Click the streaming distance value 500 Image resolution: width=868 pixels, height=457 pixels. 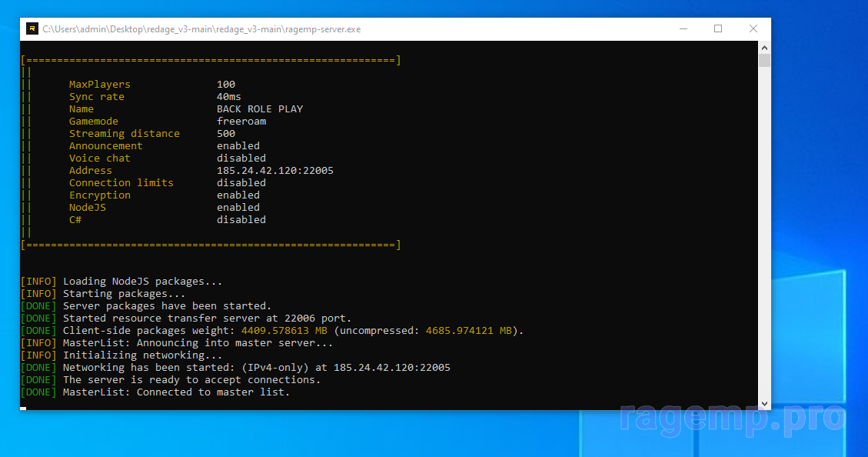pyautogui.click(x=226, y=134)
